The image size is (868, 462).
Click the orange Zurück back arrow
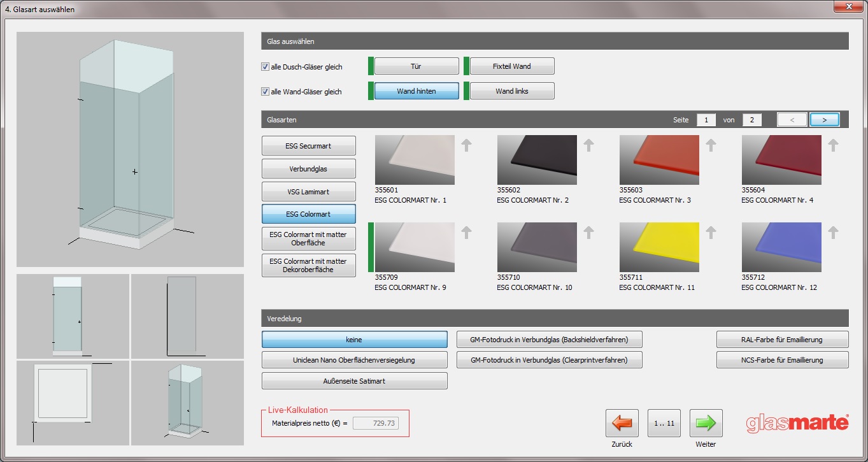(622, 423)
